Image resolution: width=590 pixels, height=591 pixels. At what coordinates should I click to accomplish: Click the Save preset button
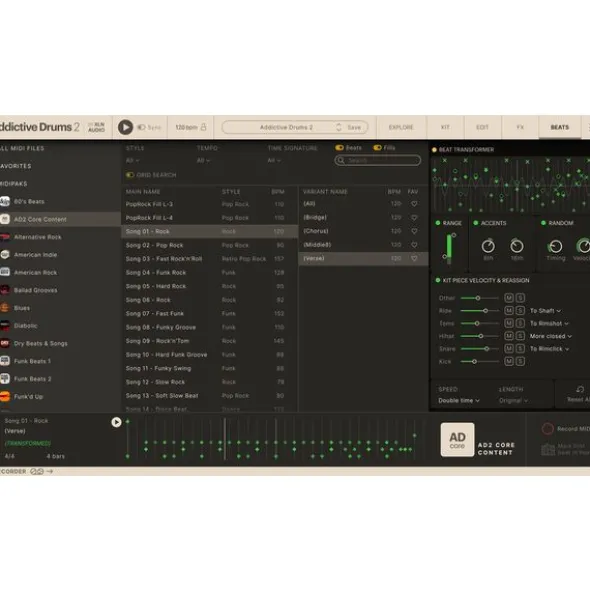point(354,127)
